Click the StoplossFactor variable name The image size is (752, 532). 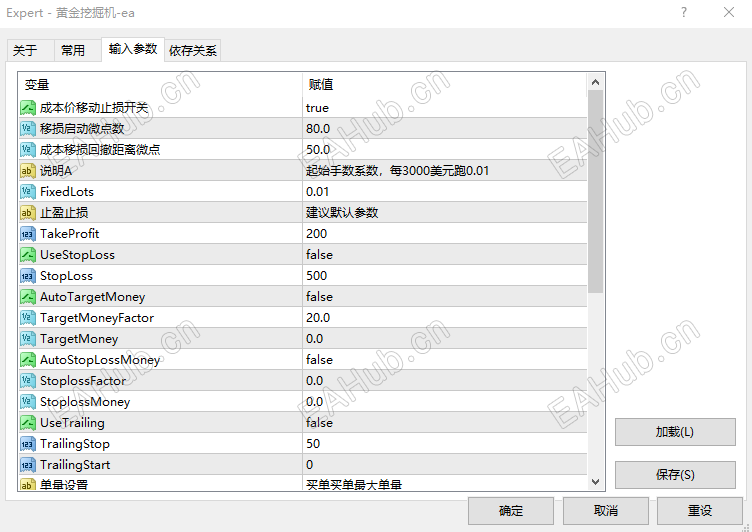[83, 381]
